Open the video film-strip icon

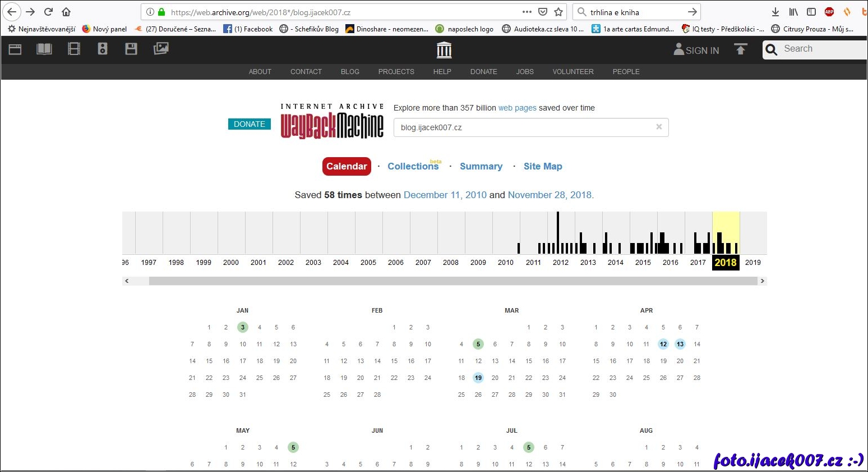(x=73, y=49)
